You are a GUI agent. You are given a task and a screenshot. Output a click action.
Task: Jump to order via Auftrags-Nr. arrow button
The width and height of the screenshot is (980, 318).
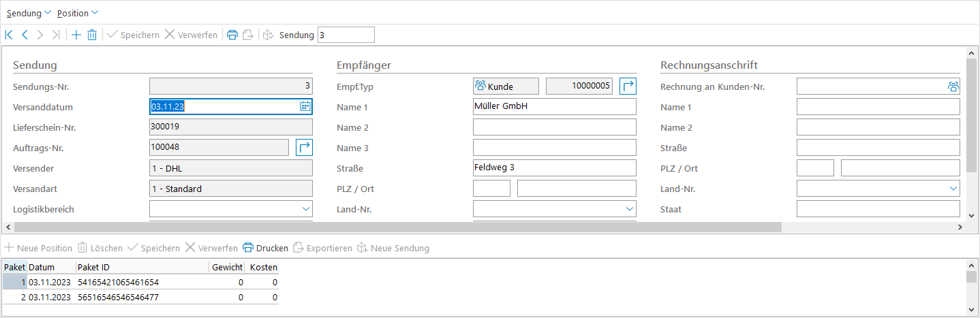pos(304,147)
